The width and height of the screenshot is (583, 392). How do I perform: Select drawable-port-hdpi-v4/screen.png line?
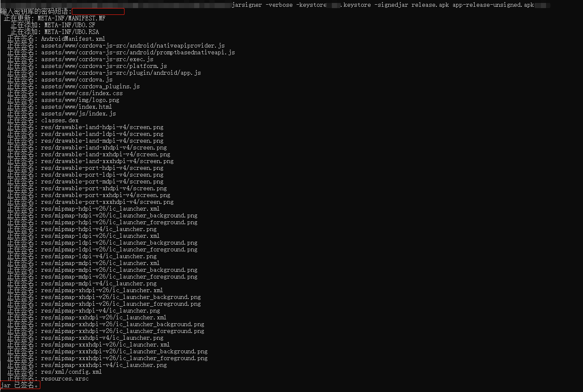point(85,168)
